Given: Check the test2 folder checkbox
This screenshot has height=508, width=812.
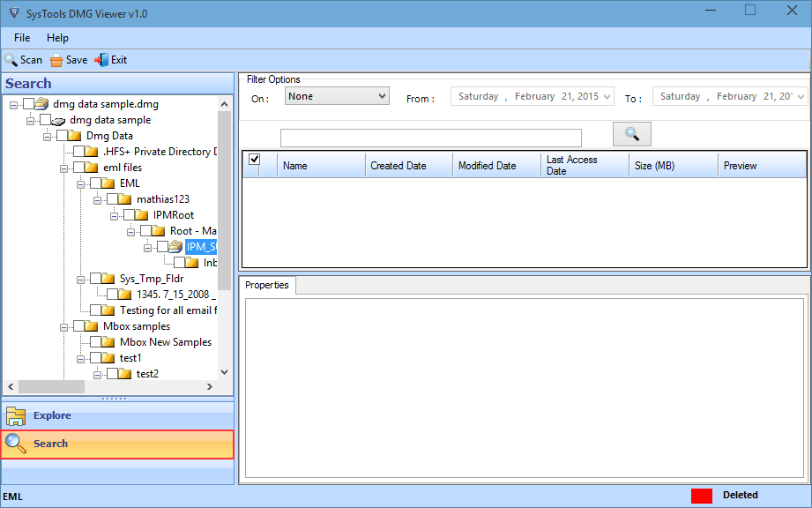Looking at the screenshot, I should [x=112, y=374].
